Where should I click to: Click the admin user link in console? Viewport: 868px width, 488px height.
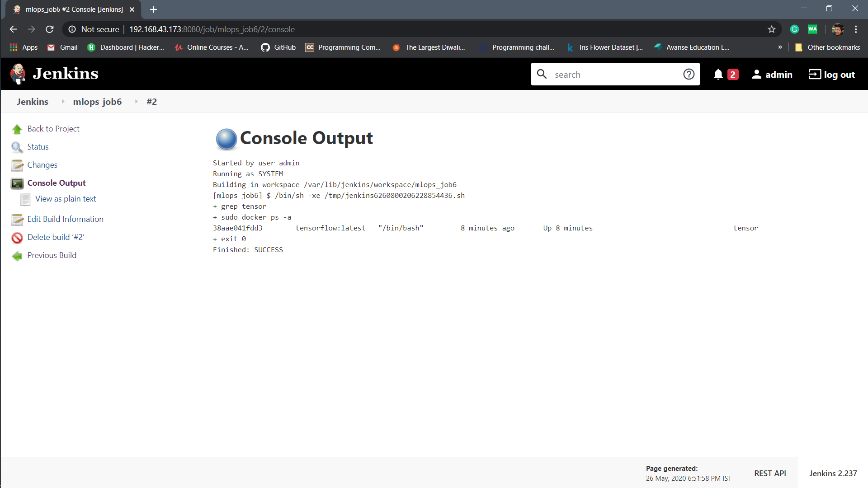click(x=289, y=163)
